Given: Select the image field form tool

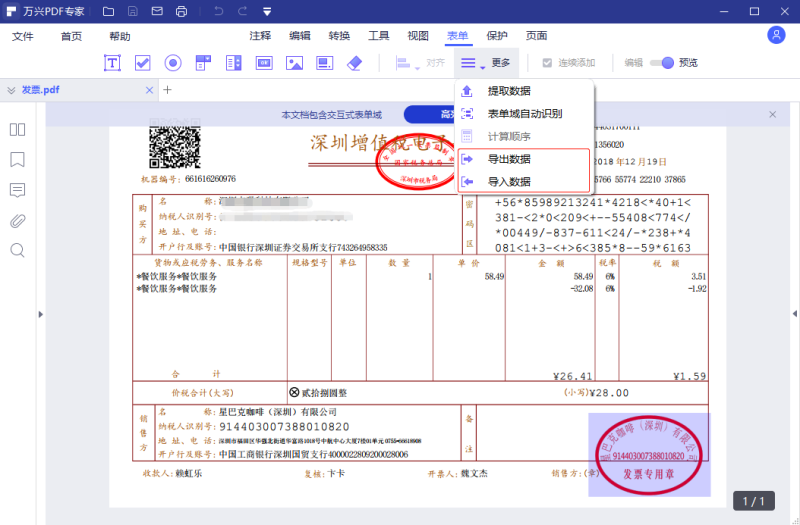Looking at the screenshot, I should (x=294, y=63).
